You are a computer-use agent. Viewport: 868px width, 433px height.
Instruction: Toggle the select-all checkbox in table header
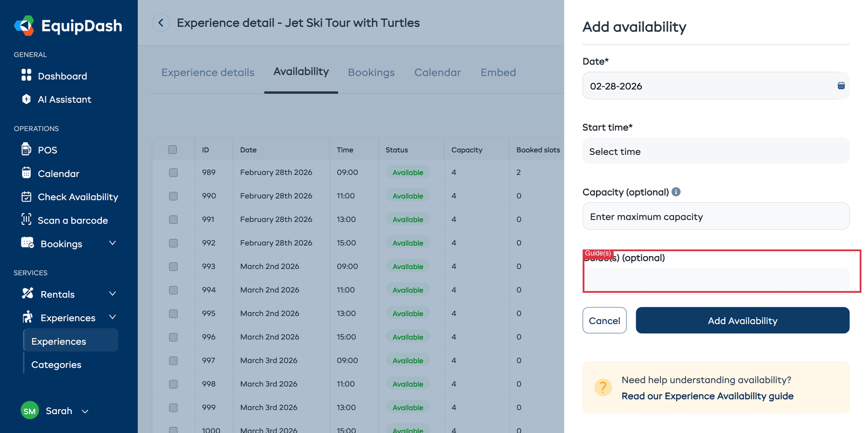pos(173,149)
